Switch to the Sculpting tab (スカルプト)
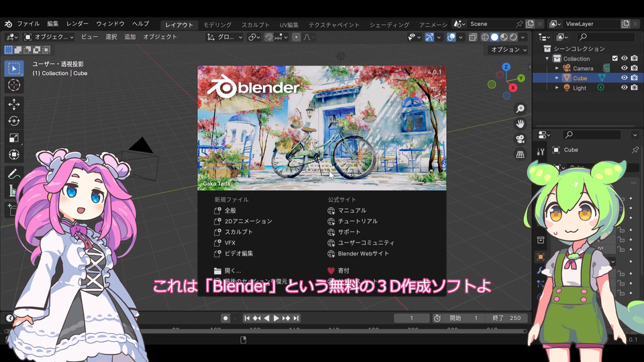This screenshot has width=644, height=362. 256,25
